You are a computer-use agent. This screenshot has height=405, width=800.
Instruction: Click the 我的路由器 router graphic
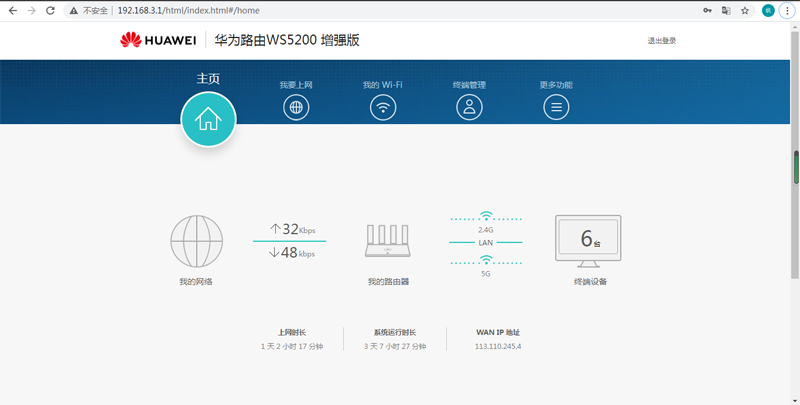coord(388,240)
